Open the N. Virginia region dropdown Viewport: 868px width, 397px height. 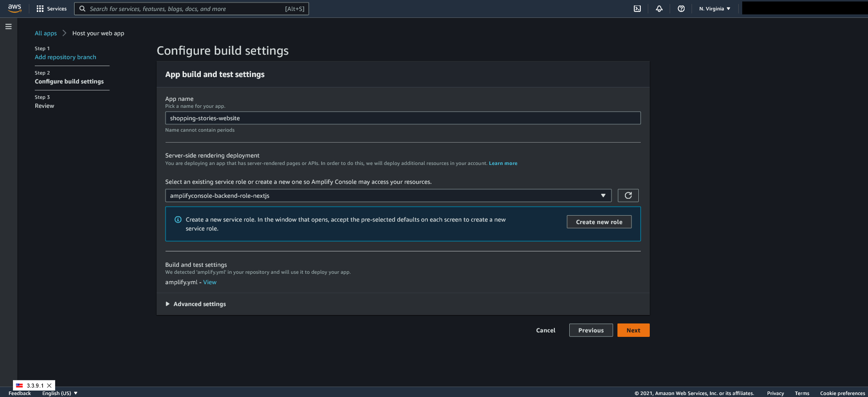coord(715,8)
